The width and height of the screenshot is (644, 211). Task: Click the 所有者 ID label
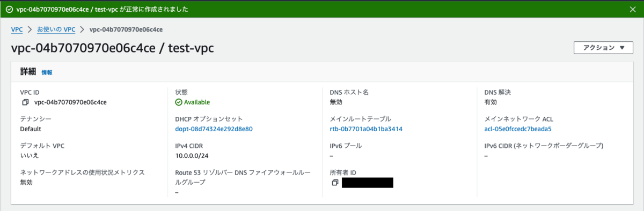(x=343, y=172)
